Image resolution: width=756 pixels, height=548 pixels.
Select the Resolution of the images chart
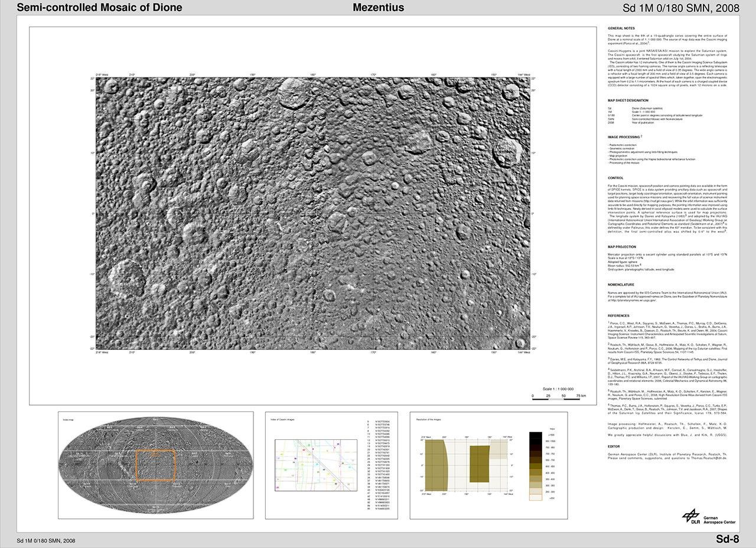point(488,465)
